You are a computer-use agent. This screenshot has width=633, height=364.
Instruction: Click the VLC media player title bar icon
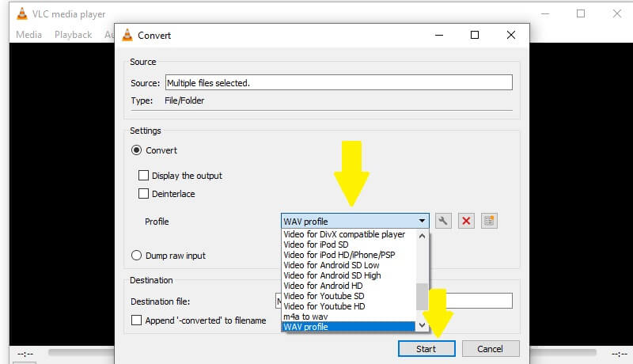(23, 13)
